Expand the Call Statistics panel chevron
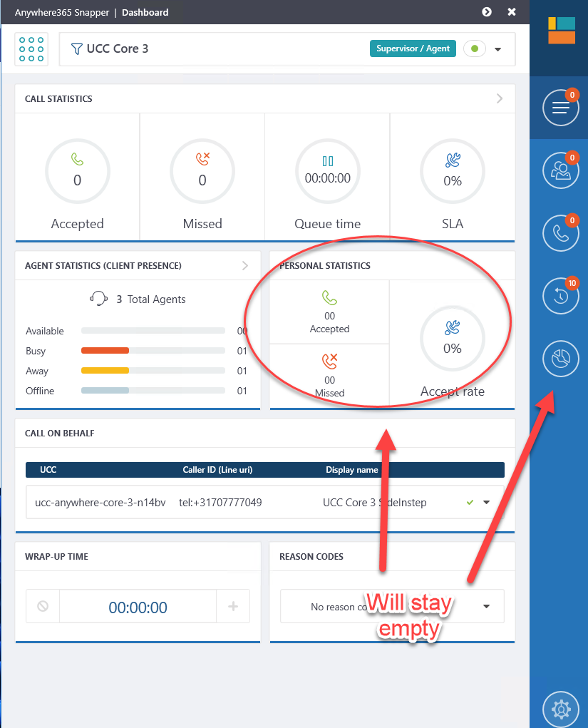Image resolution: width=588 pixels, height=728 pixels. click(500, 98)
